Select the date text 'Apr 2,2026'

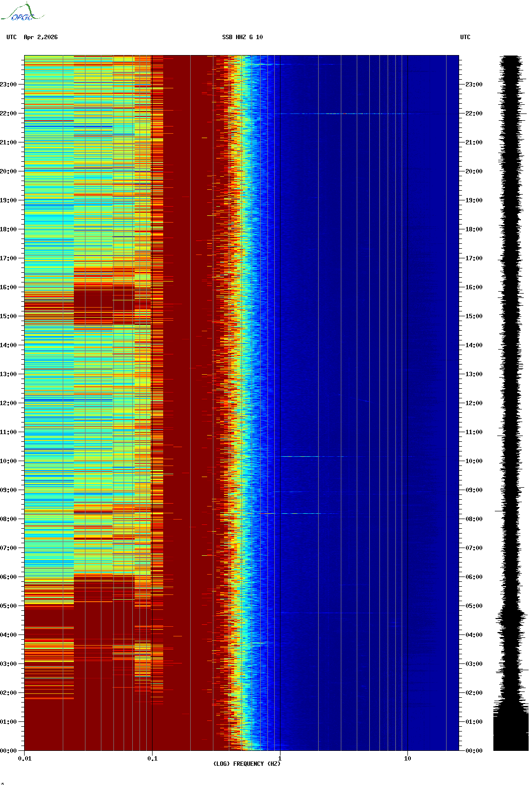pyautogui.click(x=41, y=37)
